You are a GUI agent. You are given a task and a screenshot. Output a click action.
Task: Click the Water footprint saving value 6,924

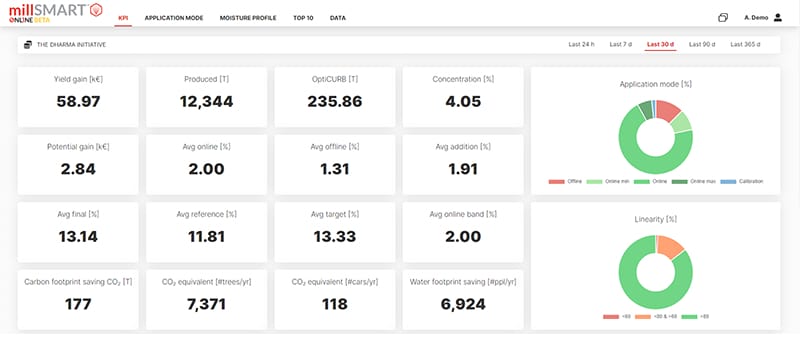pyautogui.click(x=463, y=304)
